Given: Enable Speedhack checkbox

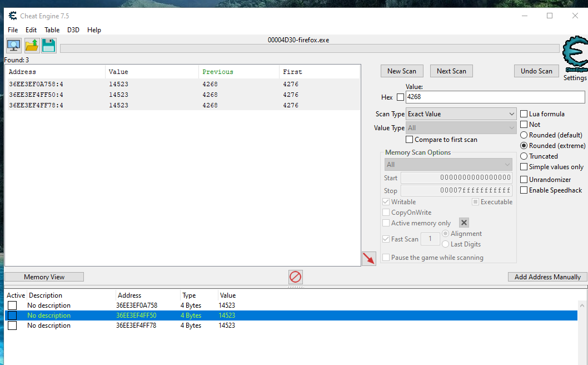Looking at the screenshot, I should (x=524, y=190).
